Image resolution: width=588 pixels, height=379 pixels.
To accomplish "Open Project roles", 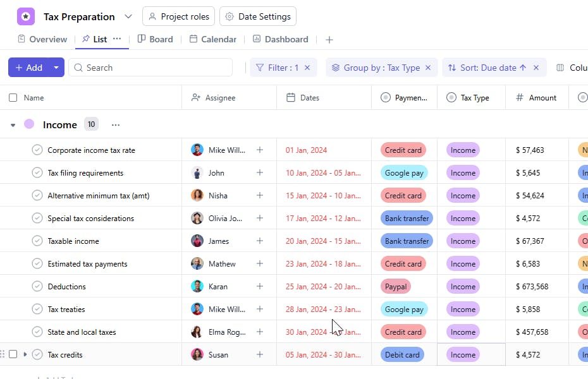I will pos(178,16).
